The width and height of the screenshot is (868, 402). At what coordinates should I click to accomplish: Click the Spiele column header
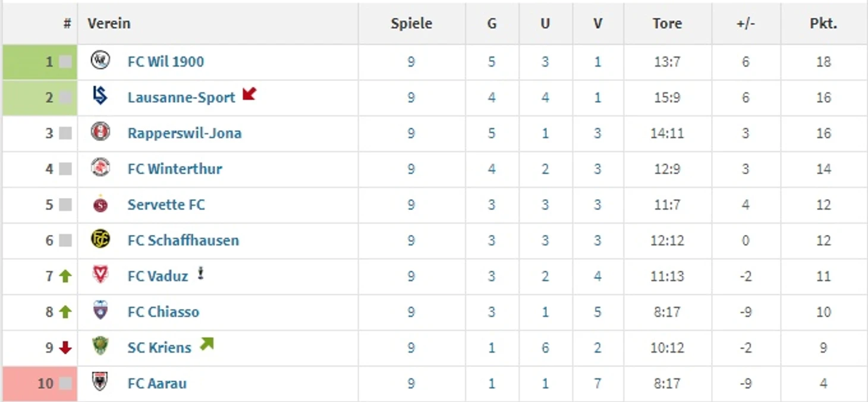pos(411,24)
